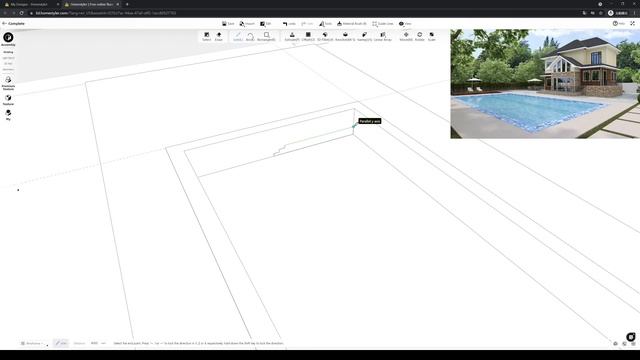Image resolution: width=640 pixels, height=360 pixels.
Task: Open the My section in sidebar
Action: point(8,115)
